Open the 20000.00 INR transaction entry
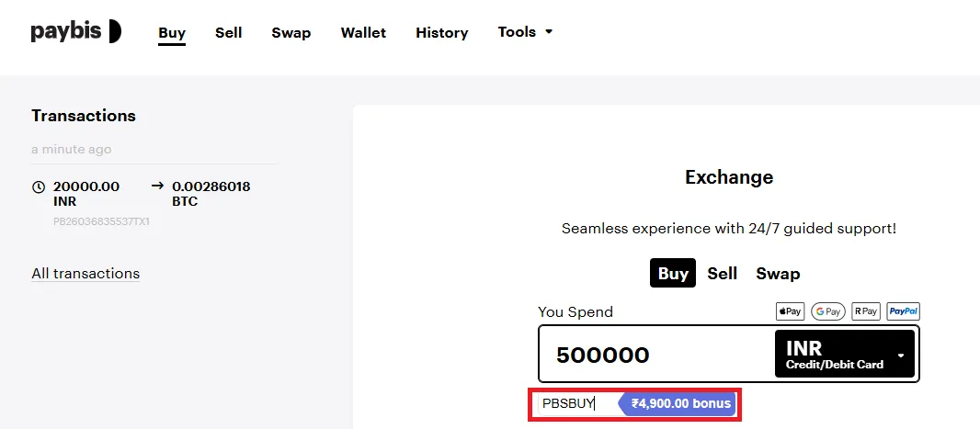The height and width of the screenshot is (429, 980). [x=86, y=193]
